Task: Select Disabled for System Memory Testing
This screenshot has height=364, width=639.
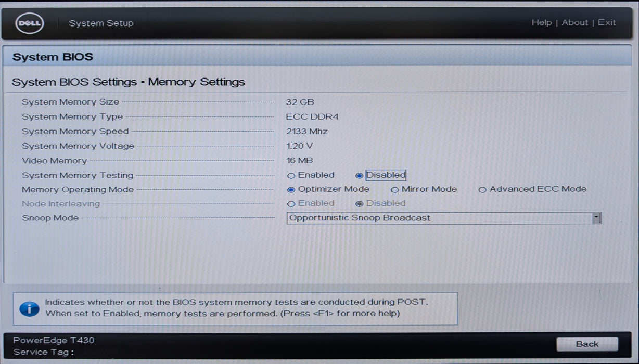Action: point(380,175)
